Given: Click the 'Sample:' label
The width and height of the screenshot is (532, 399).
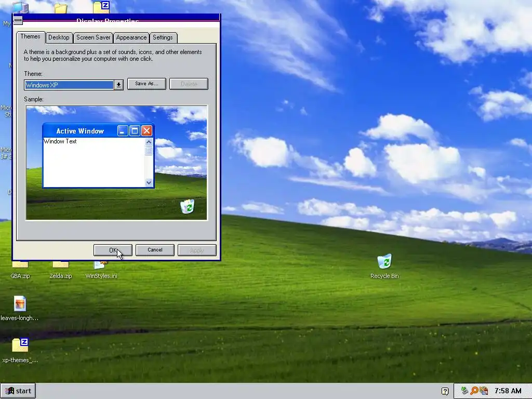Looking at the screenshot, I should pos(34,99).
